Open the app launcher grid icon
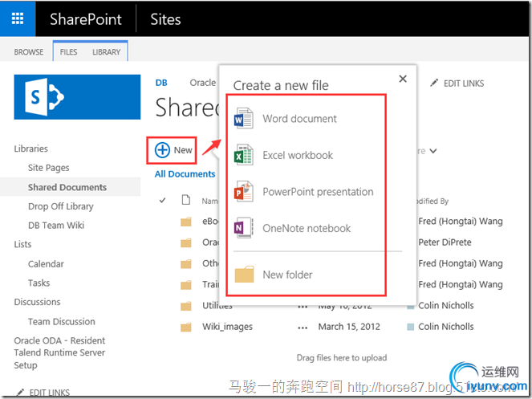 pos(18,18)
